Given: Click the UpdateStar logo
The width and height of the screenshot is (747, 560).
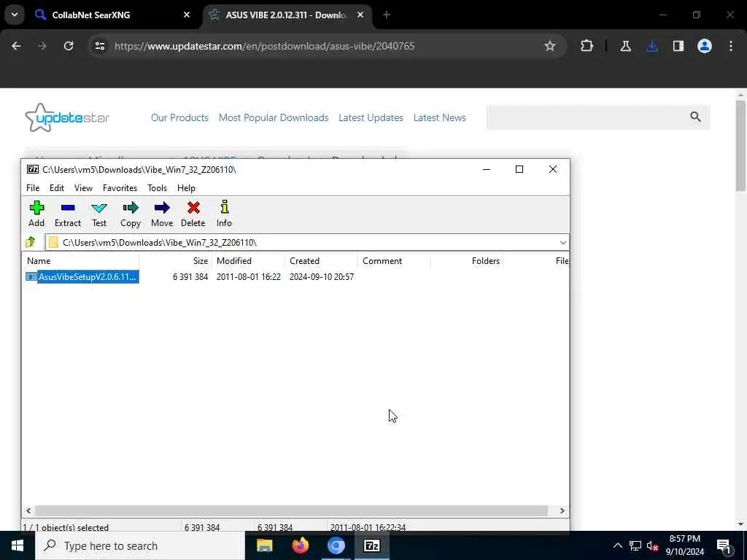Looking at the screenshot, I should pos(67,117).
